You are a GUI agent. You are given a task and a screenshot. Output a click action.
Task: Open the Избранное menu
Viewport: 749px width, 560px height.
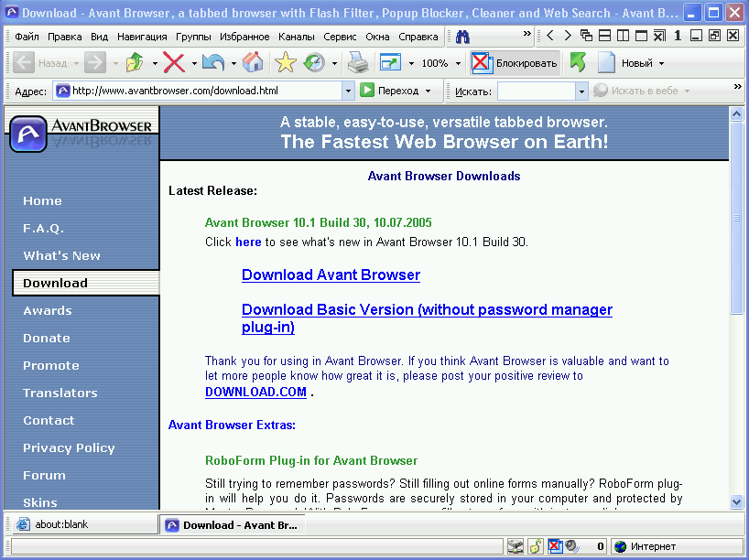(x=244, y=37)
